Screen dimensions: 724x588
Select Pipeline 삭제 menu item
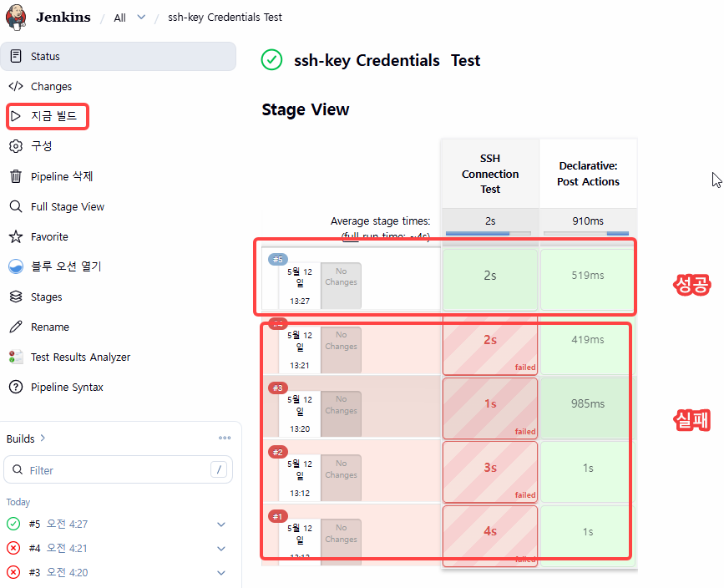point(119,176)
